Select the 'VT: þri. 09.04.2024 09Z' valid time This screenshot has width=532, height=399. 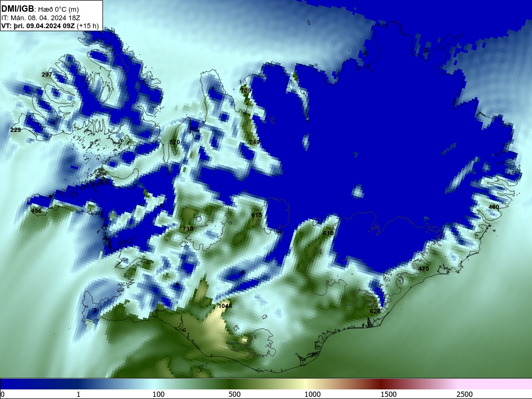38,26
